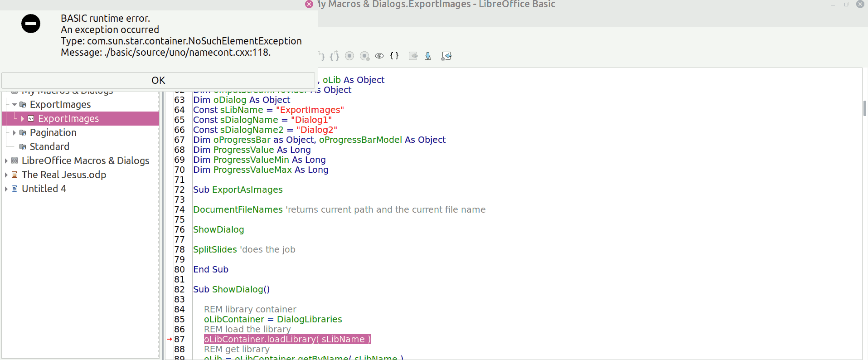The height and width of the screenshot is (360, 868).
Task: Click the Pagination library folder icon
Action: pyautogui.click(x=23, y=133)
